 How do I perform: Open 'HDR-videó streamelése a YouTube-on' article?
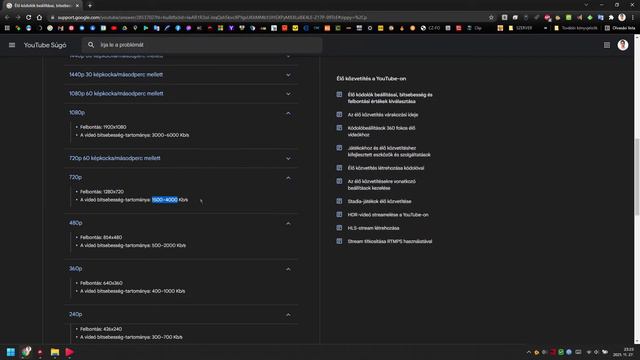[x=388, y=215]
